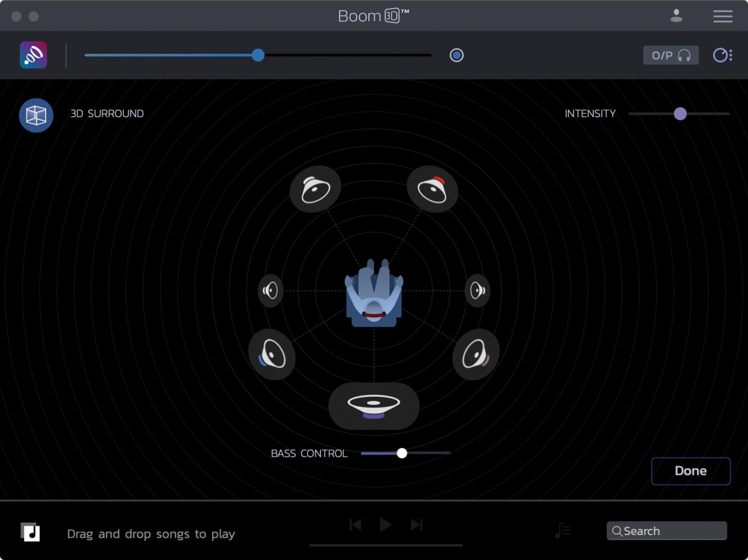Click the Boom 3D title text
This screenshot has height=560, width=748.
[373, 16]
